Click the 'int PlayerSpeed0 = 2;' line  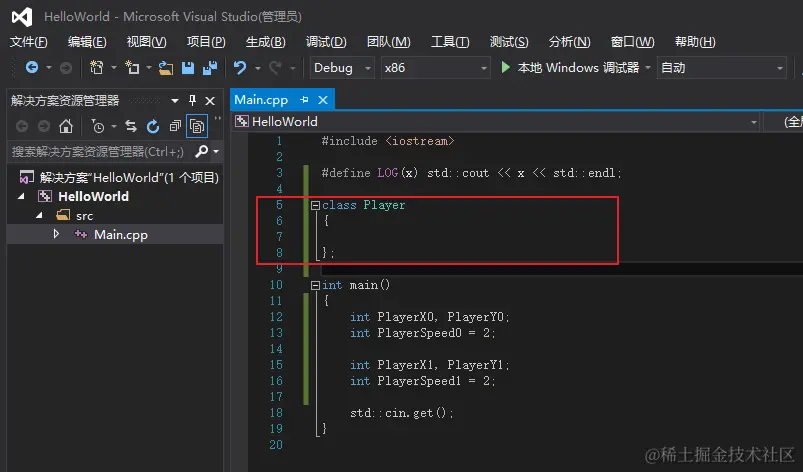pos(422,333)
